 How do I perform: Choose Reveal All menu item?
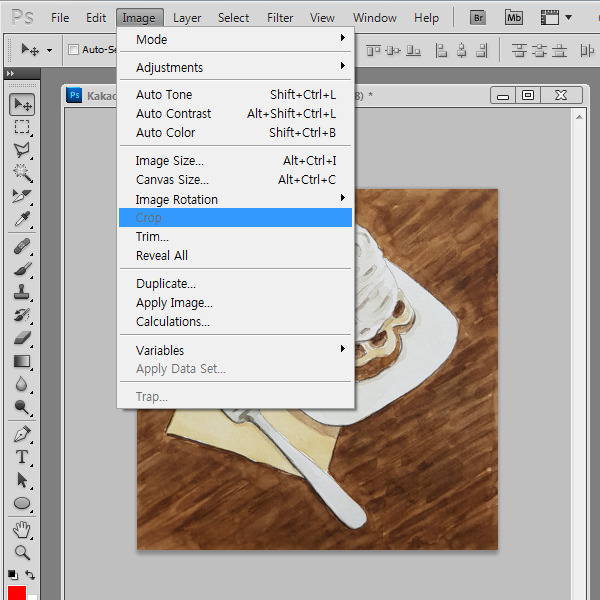235,256
